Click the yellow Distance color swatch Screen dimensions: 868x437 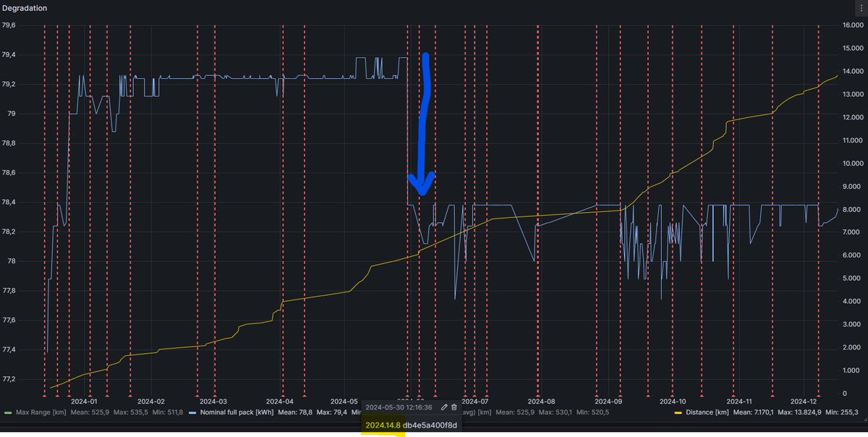678,411
